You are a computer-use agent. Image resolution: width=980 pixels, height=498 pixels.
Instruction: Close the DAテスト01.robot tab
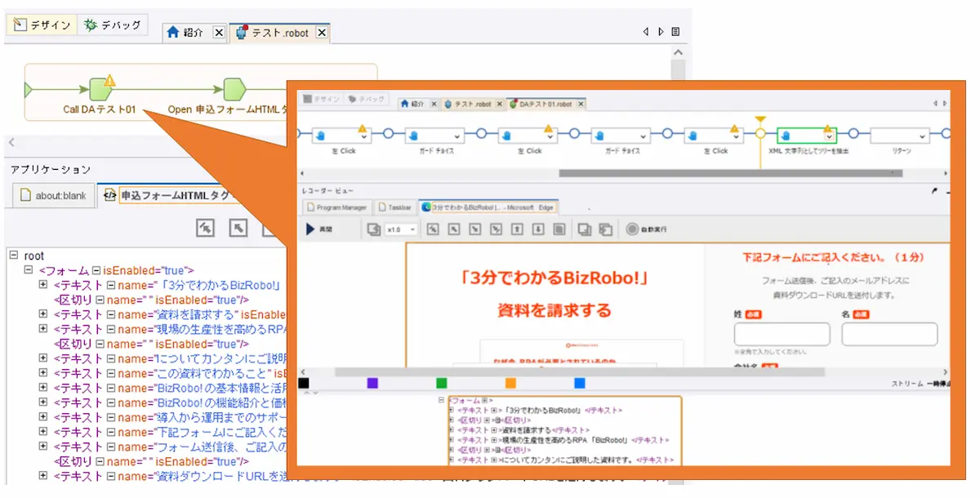click(581, 104)
